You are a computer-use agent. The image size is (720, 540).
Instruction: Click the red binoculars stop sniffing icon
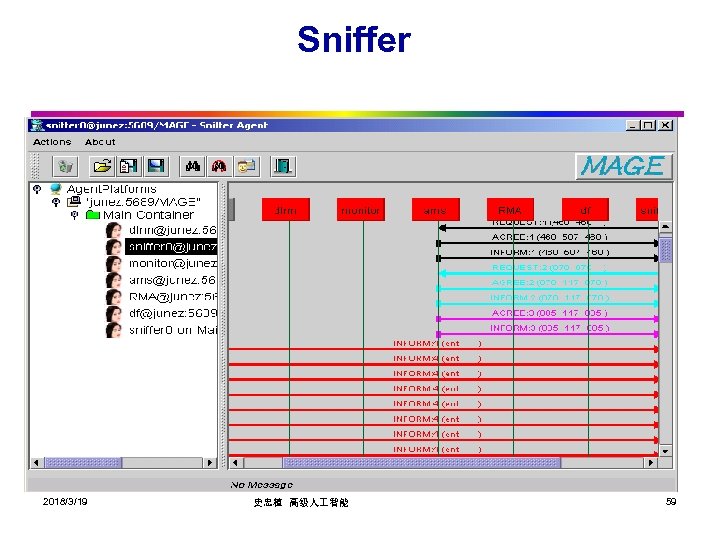(x=219, y=166)
